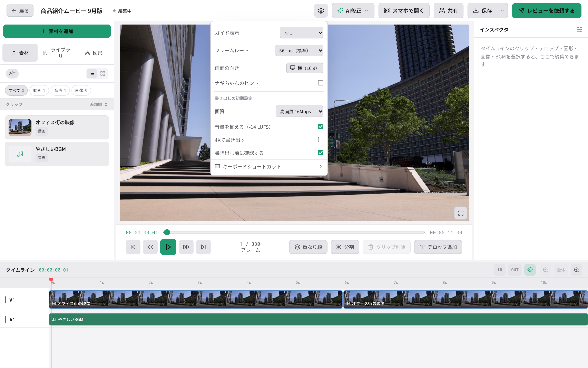Viewport: 588px width, 368px height.
Task: Switch to grid view of materials
Action: pos(103,73)
